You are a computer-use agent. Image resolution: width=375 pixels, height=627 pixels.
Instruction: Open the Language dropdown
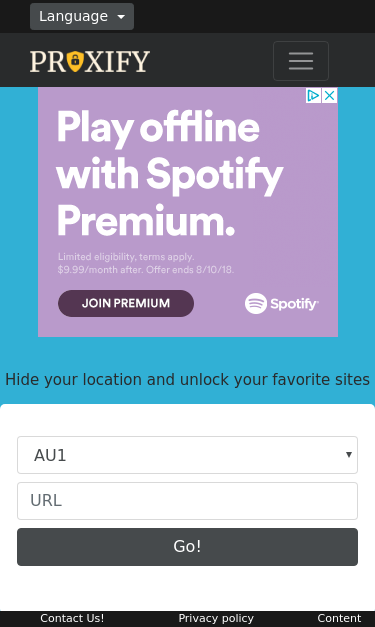pos(82,16)
